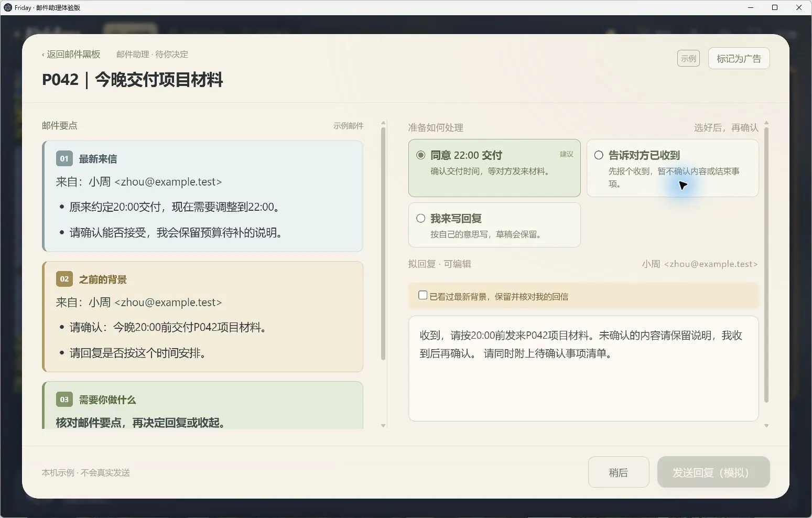
Task: Click text 请确认能否接受，我会保留预算待补的说明。
Action: click(178, 232)
